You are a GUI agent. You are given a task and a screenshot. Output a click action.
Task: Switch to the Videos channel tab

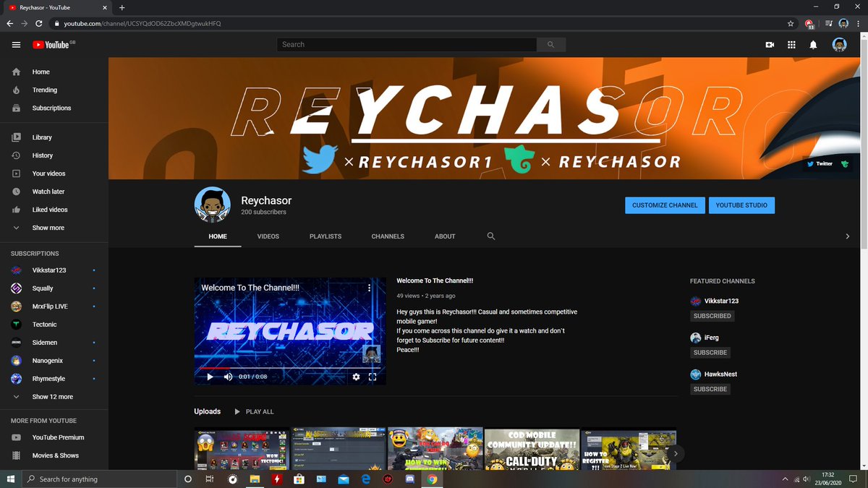tap(268, 236)
